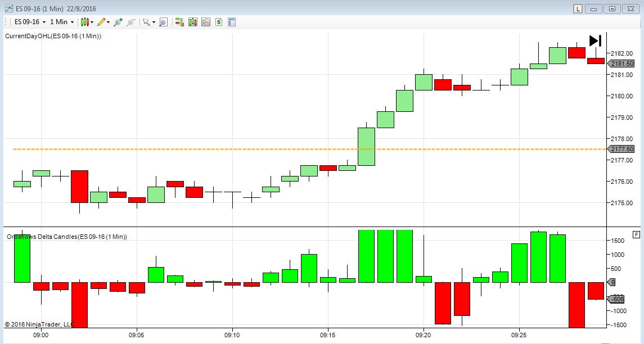Open the Strategies dollar icon

click(x=218, y=22)
